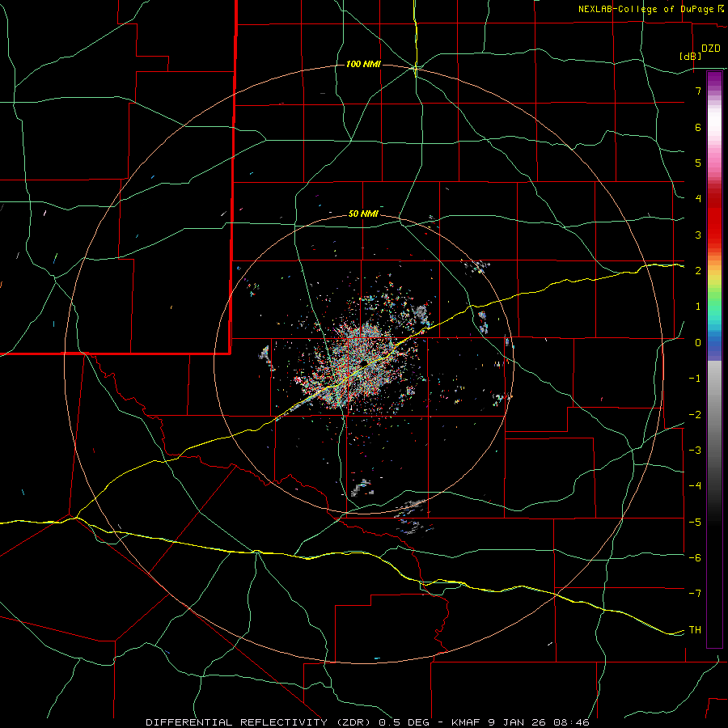Click the -6 value on the color scale

point(695,557)
